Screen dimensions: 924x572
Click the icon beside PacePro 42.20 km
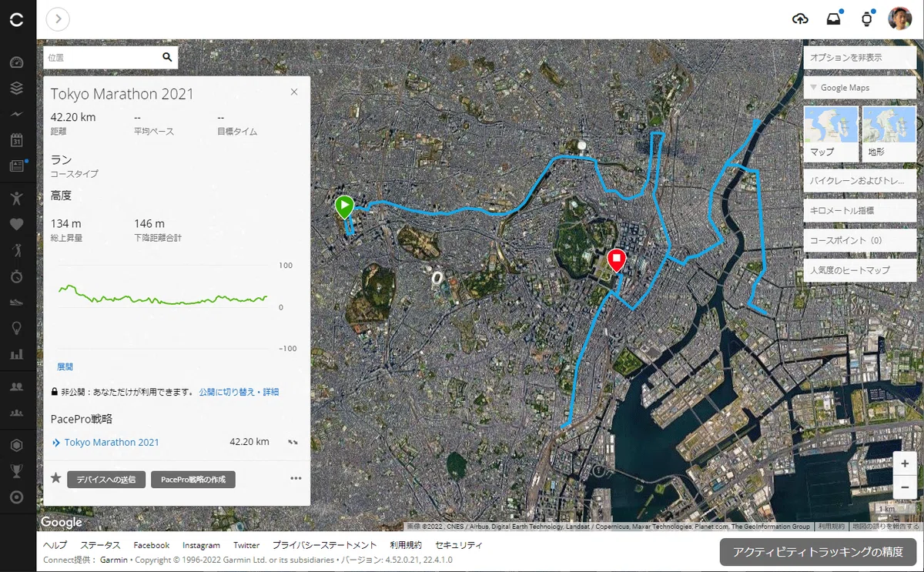(293, 443)
